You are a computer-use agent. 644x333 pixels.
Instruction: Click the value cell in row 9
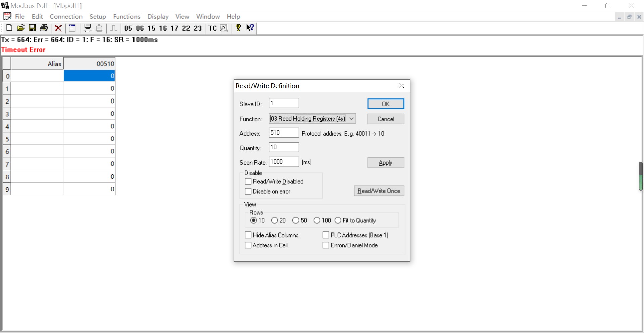tap(89, 189)
